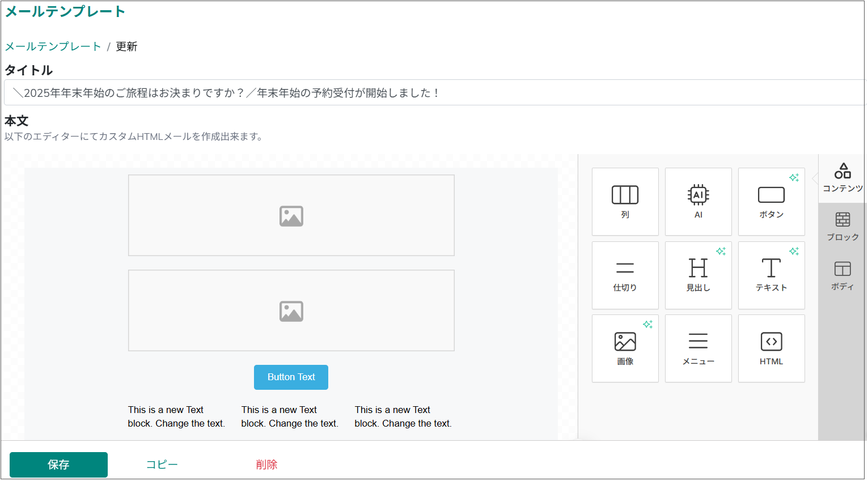Image resolution: width=868 pixels, height=481 pixels.
Task: Select the AI content tile
Action: click(x=698, y=202)
